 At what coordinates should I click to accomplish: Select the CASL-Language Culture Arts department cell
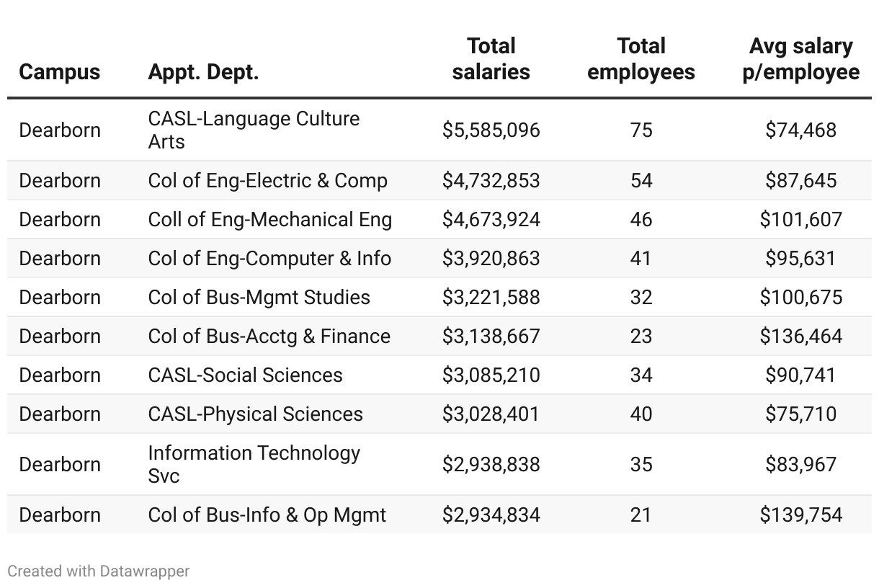254,130
